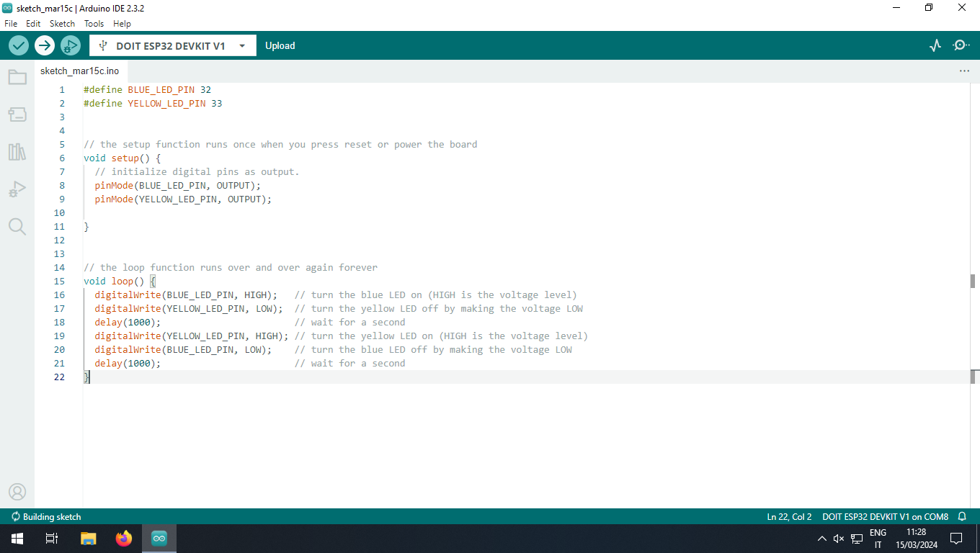
Task: Click the pinMode(BLUE_LED_PIN, OUTPUT) line
Action: (x=177, y=186)
